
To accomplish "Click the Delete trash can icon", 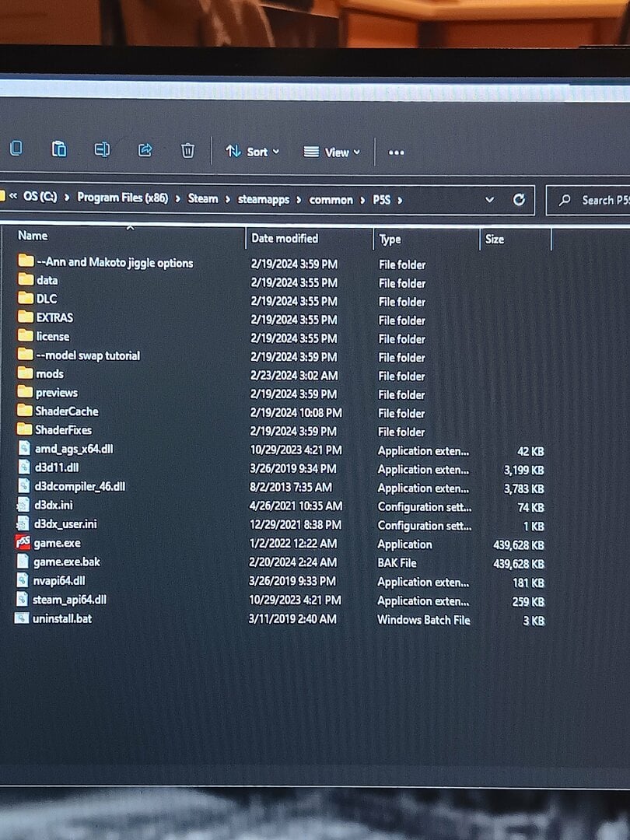I will (187, 151).
